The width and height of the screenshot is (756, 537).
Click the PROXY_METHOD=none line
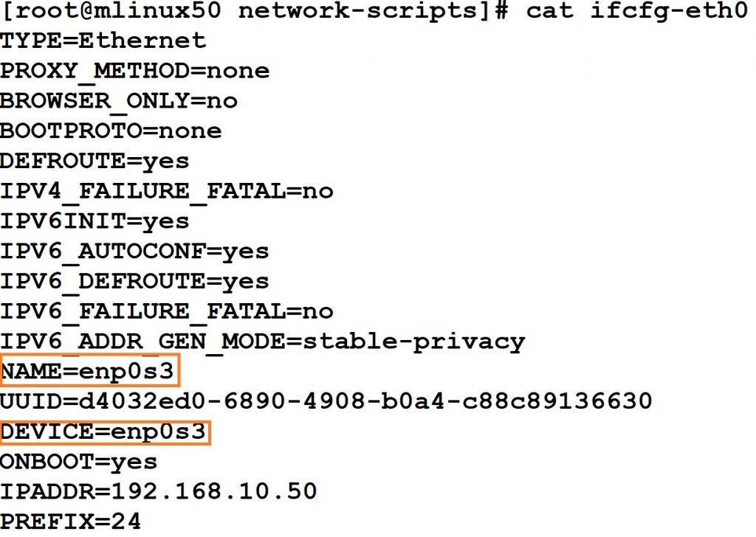coord(134,72)
